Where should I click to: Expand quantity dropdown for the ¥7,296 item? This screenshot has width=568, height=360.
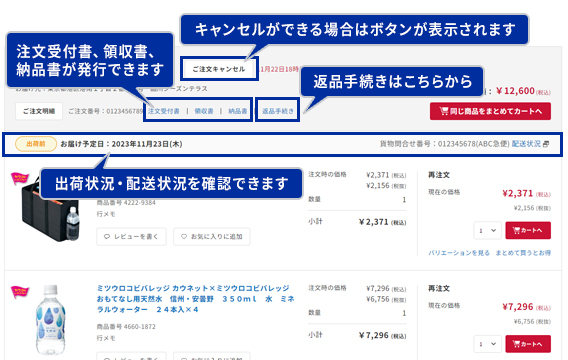[x=487, y=344]
